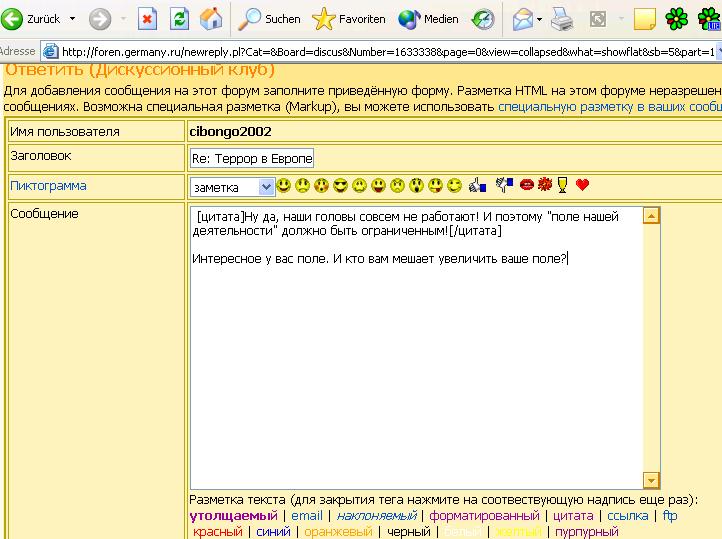Image resolution: width=722 pixels, height=539 pixels.
Task: Refresh the page with the green arrows icon
Action: pyautogui.click(x=179, y=19)
